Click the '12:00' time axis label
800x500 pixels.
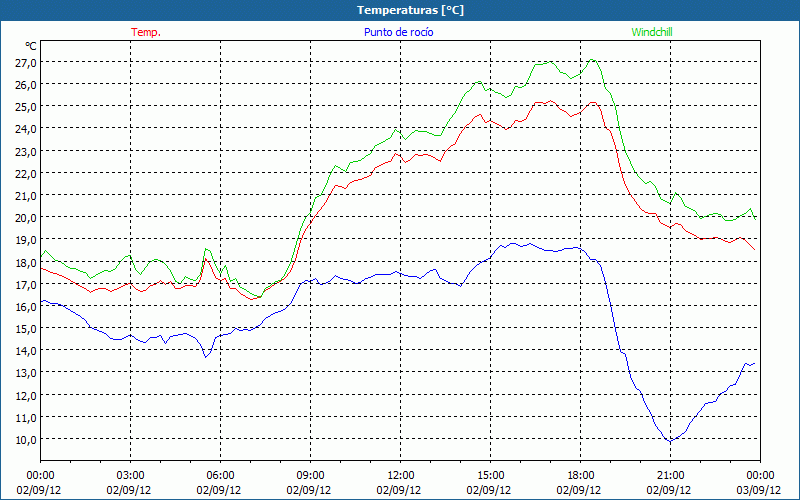click(401, 476)
